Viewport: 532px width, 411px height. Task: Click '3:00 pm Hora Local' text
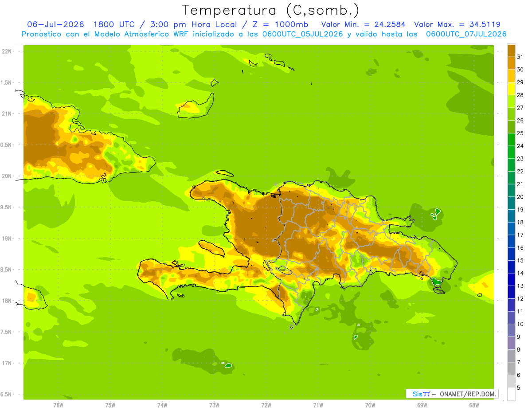pos(195,24)
